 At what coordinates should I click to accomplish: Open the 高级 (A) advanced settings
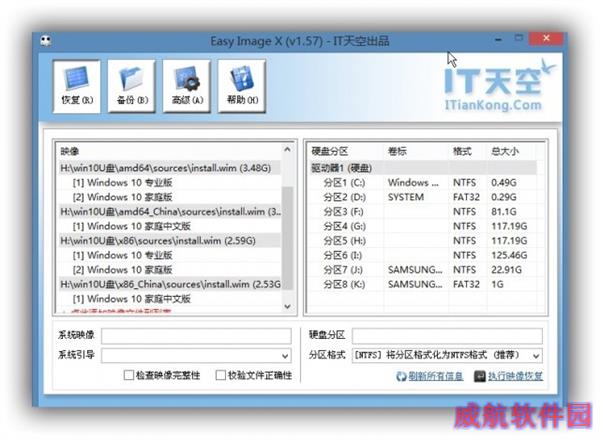coord(187,86)
